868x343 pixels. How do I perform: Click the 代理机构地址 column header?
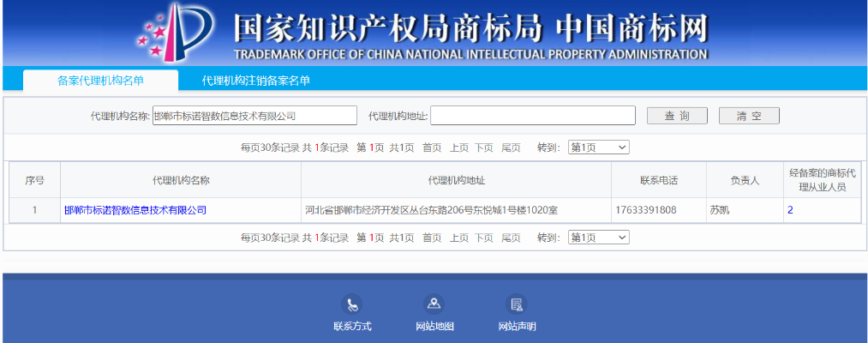[x=457, y=180]
